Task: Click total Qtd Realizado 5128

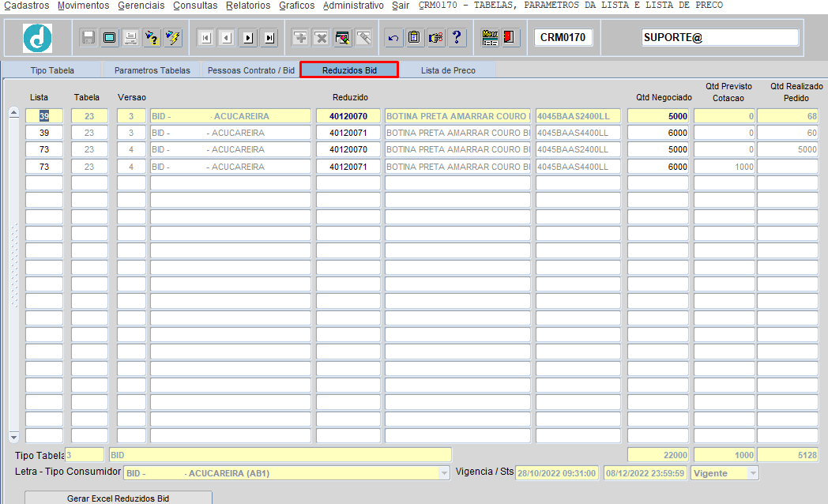Action: 788,455
